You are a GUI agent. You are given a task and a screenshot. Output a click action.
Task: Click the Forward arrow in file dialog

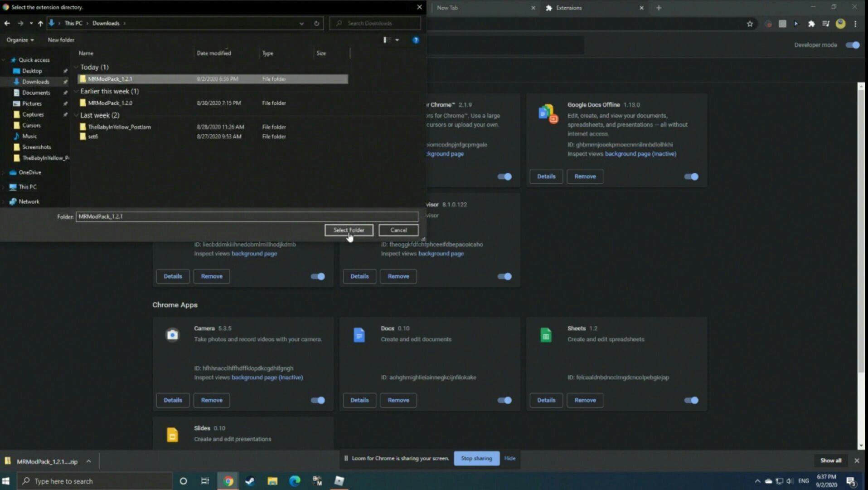pos(20,23)
